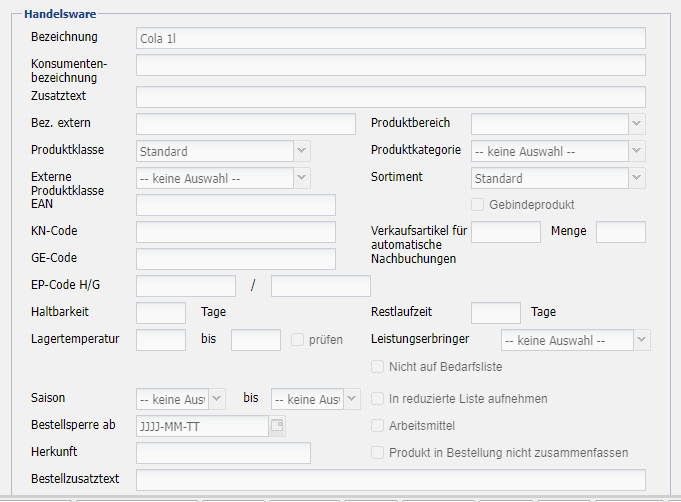681x502 pixels.
Task: Click the Herkunft input field
Action: pyautogui.click(x=223, y=453)
